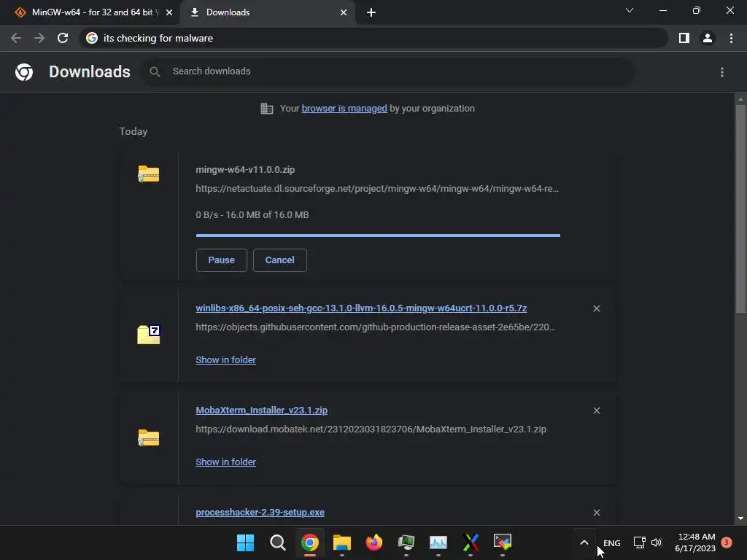The width and height of the screenshot is (747, 560).
Task: Cancel the mingw-w64-v11.0.0.zip download
Action: click(x=279, y=260)
